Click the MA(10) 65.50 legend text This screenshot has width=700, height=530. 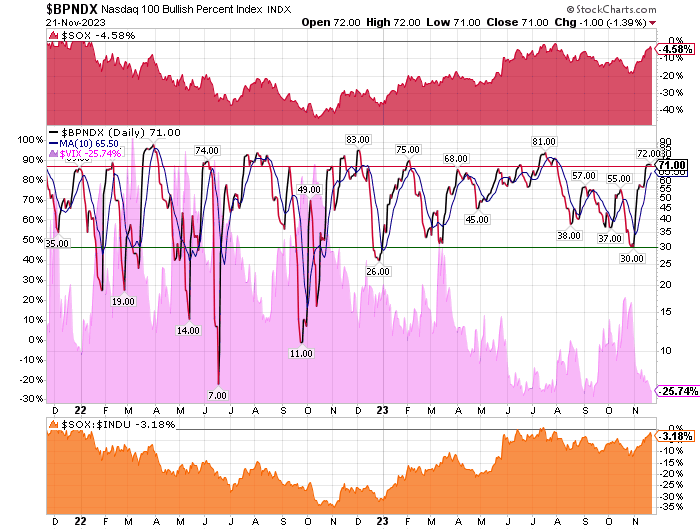(89, 143)
